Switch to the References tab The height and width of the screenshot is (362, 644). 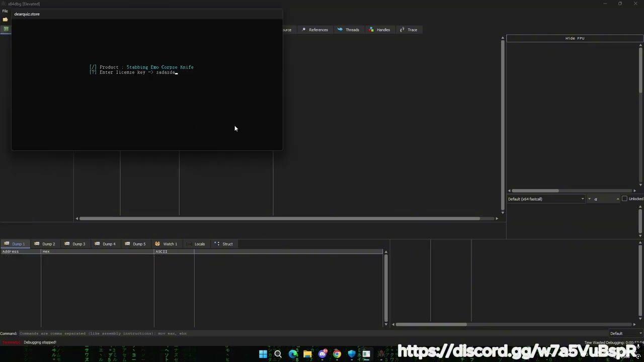pos(314,30)
